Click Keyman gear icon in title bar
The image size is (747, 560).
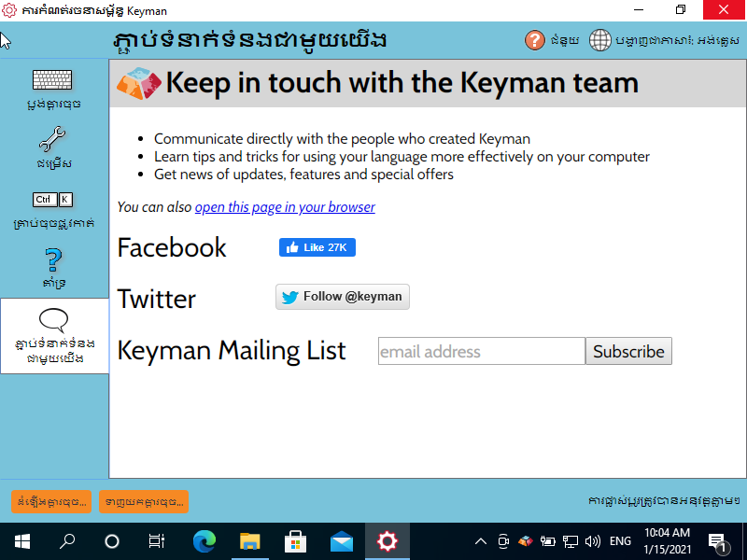tap(9, 10)
